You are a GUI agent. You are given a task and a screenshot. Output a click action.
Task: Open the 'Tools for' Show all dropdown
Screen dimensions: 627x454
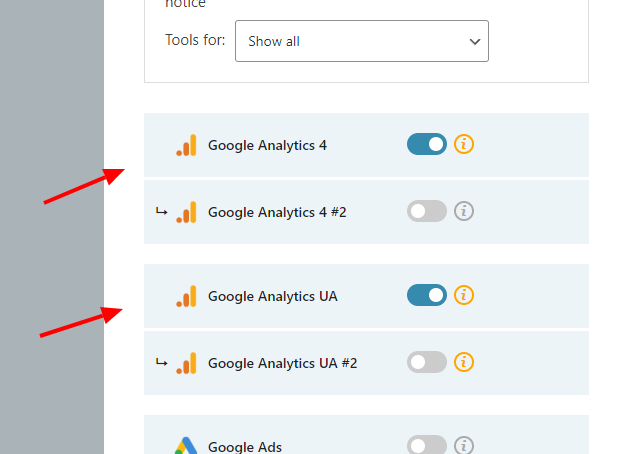pos(361,41)
